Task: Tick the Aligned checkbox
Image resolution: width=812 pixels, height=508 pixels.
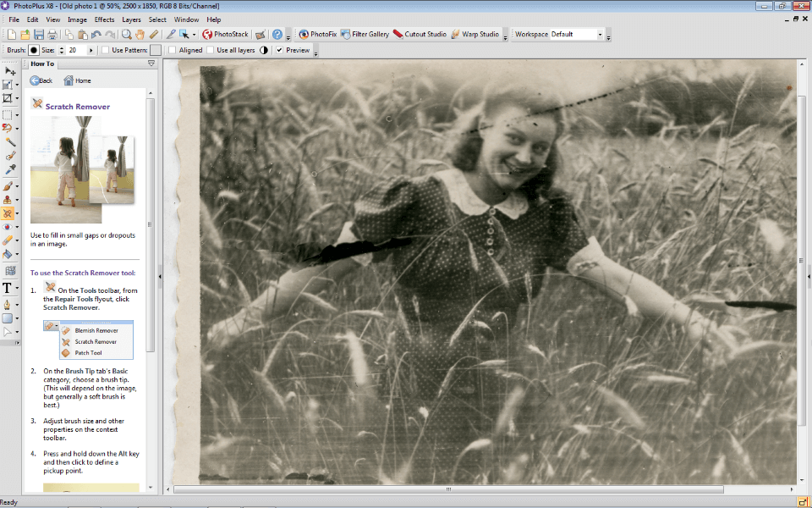Action: [173, 50]
